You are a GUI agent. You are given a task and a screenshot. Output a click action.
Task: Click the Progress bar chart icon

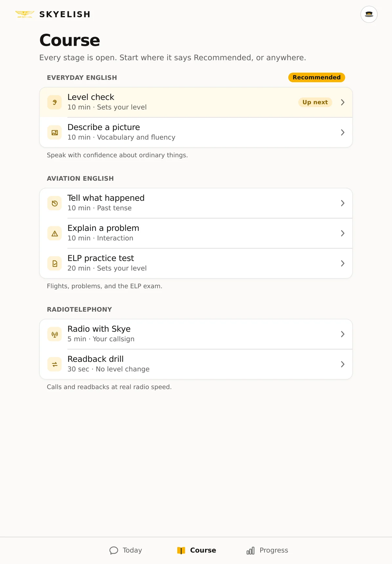251,550
